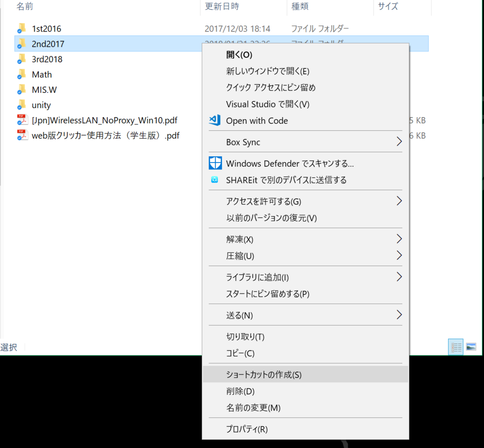484x448 pixels.
Task: Click the folder icon next to unity
Action: 22,105
